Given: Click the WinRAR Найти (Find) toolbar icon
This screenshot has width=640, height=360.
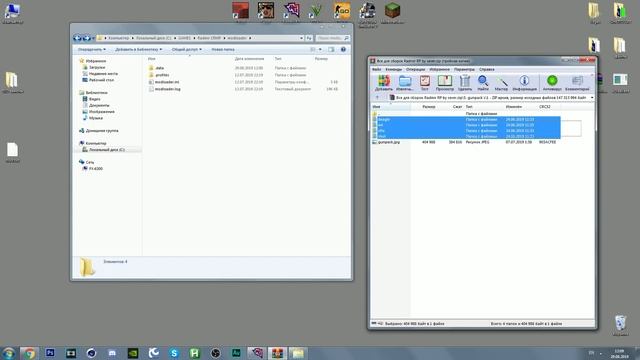Looking at the screenshot, I should [x=483, y=83].
